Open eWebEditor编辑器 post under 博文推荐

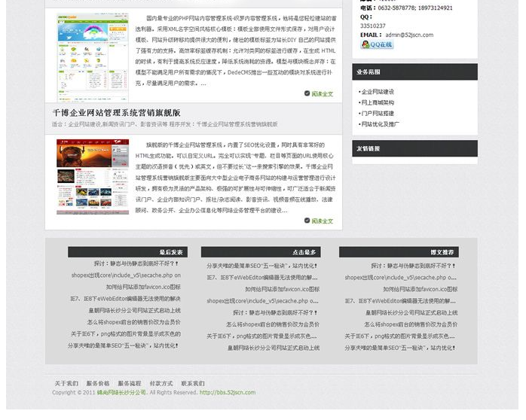coord(400,301)
